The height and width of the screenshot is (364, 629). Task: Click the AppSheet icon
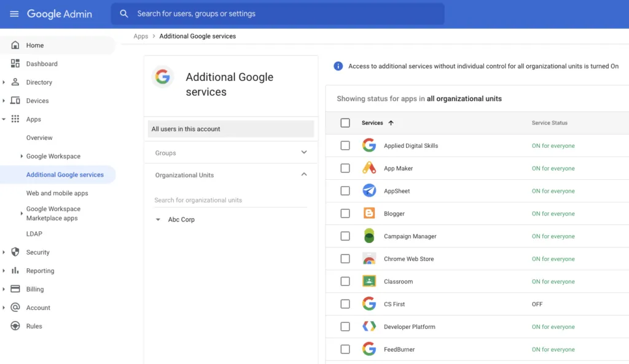[x=369, y=190]
